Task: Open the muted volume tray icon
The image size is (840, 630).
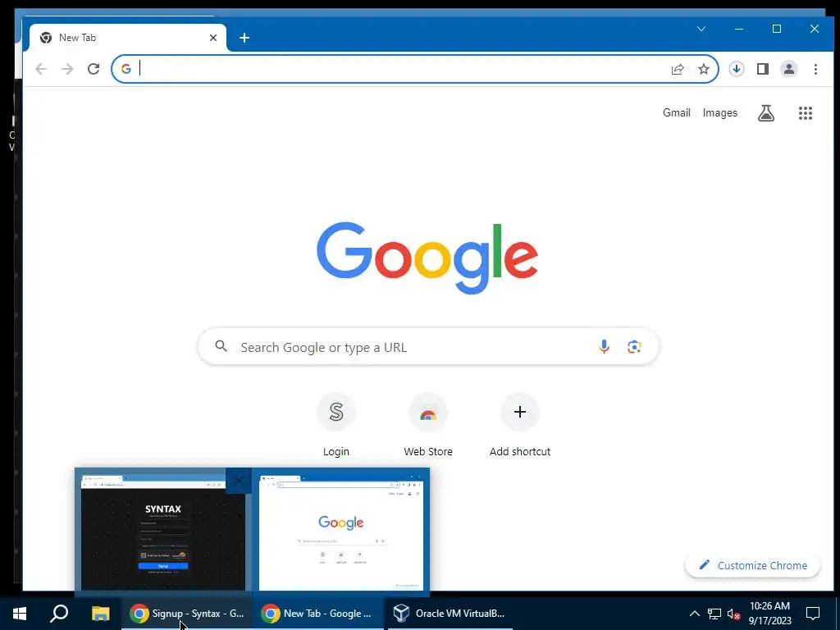Action: tap(733, 614)
